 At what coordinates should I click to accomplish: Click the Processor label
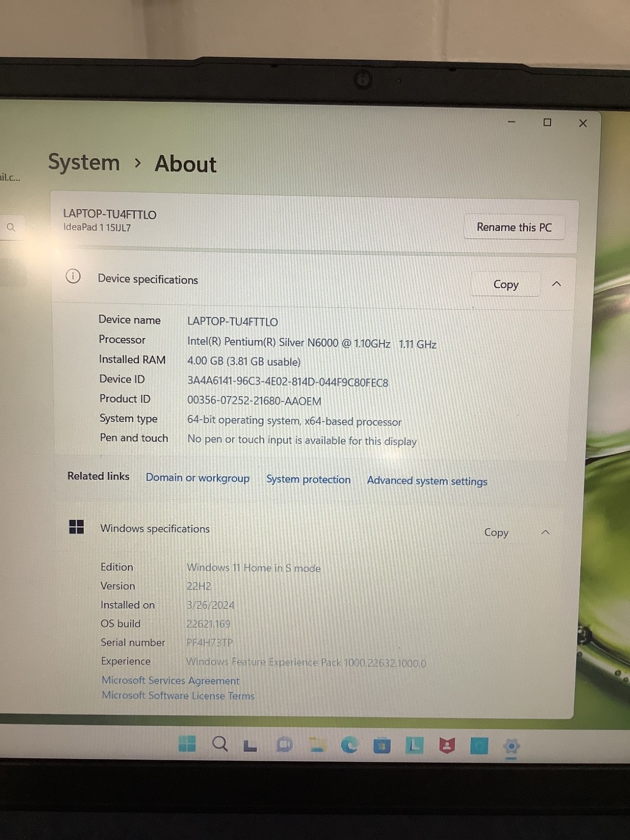[x=122, y=340]
